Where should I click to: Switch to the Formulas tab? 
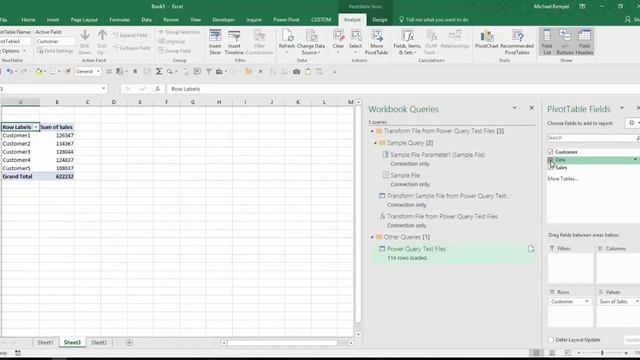[x=120, y=20]
